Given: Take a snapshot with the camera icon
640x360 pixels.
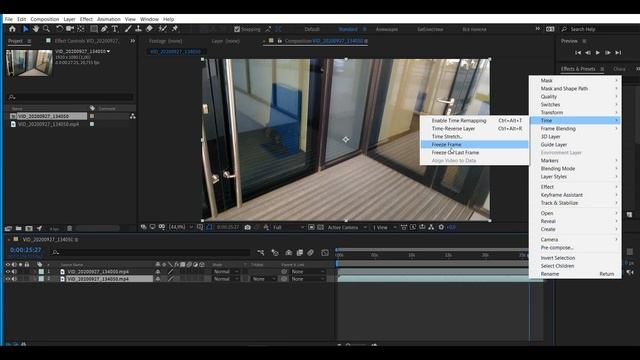Looking at the screenshot, I should pos(247,227).
